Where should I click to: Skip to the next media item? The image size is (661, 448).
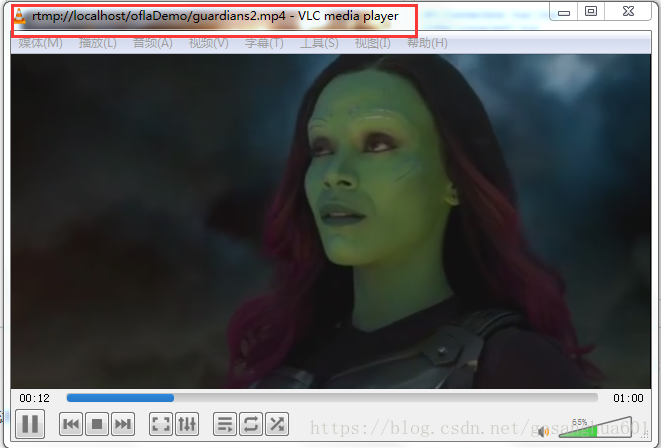(x=123, y=424)
